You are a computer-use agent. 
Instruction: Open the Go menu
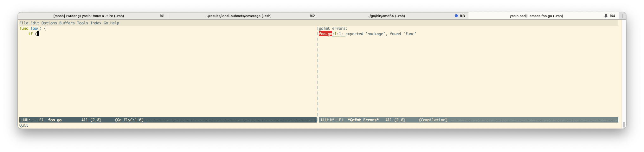coord(106,23)
